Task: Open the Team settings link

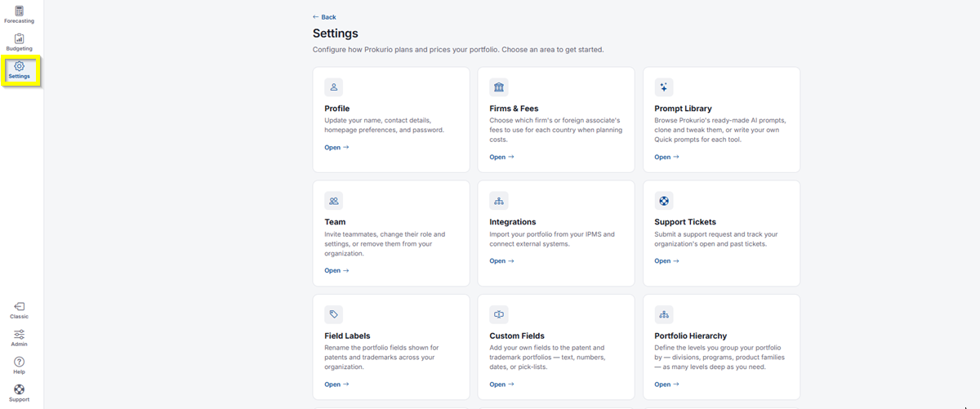Action: pos(336,270)
